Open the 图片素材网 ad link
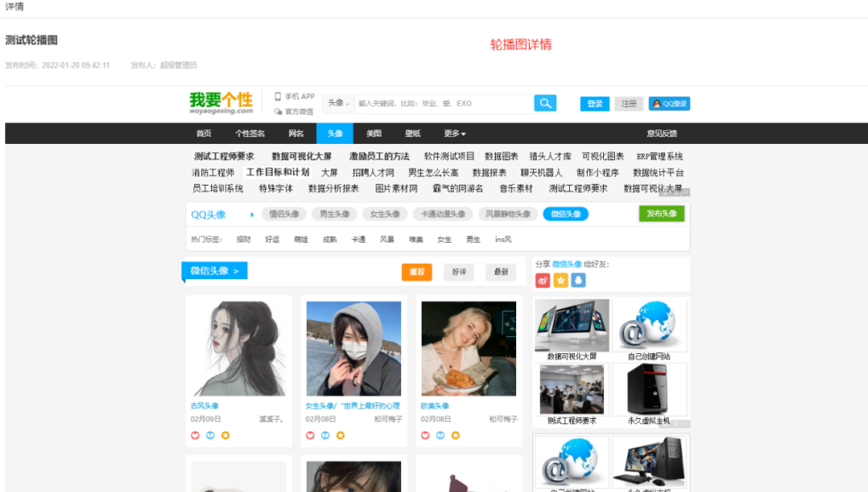The width and height of the screenshot is (868, 492). point(396,189)
